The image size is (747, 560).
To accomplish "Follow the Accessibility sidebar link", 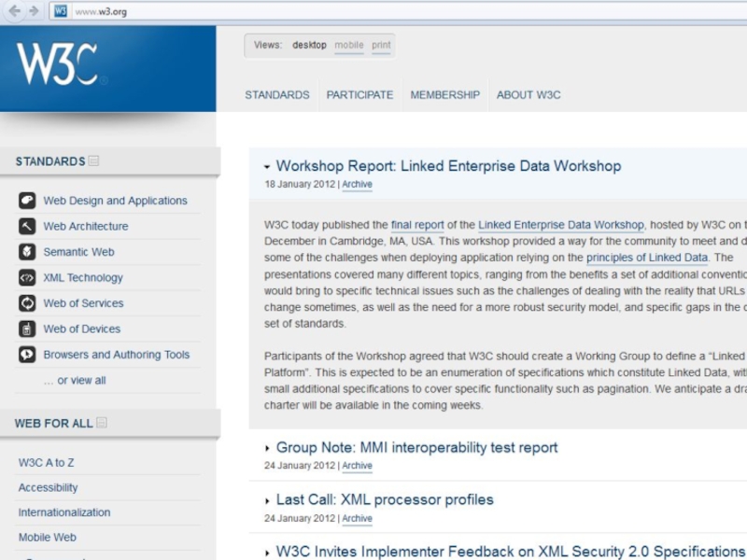I will (x=48, y=487).
